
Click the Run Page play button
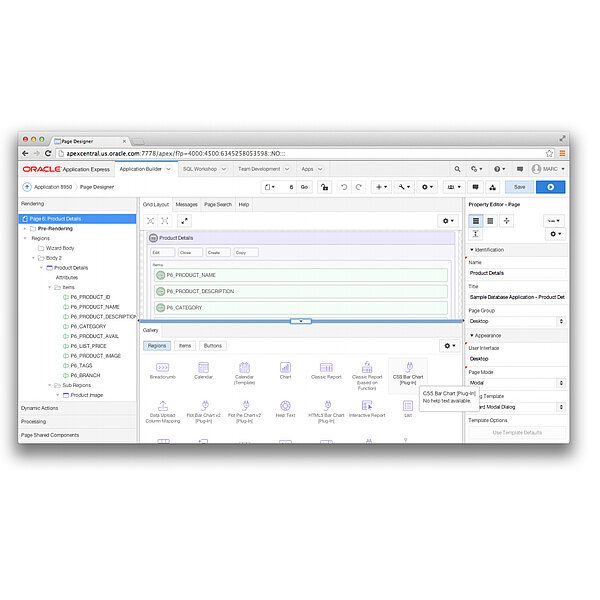[x=550, y=187]
